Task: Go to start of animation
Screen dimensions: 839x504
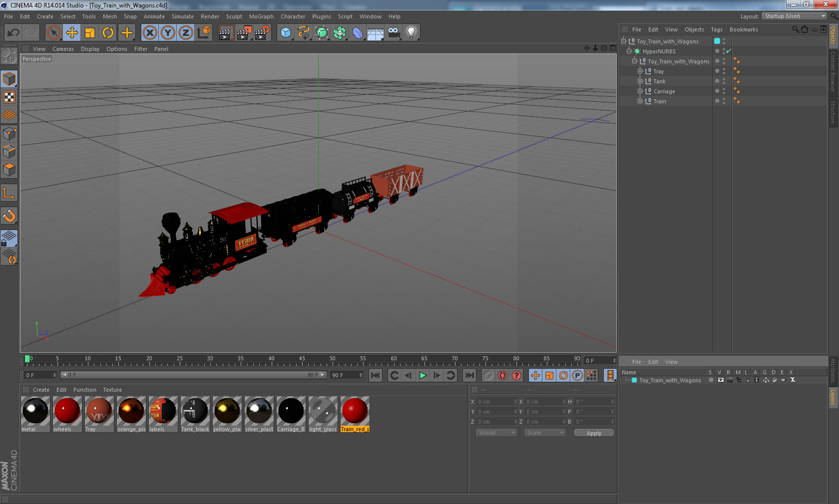Action: click(376, 375)
